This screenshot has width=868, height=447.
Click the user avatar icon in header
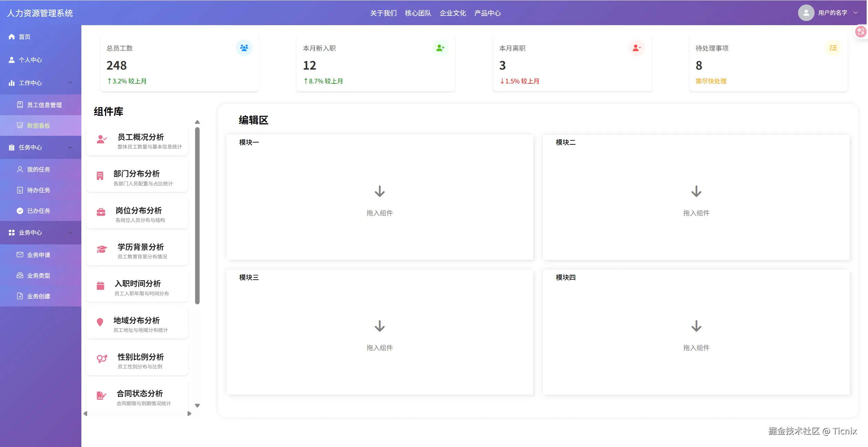806,13
